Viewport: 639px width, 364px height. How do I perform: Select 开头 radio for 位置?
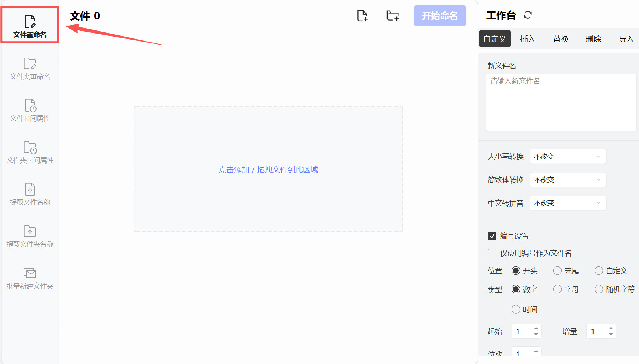(516, 271)
